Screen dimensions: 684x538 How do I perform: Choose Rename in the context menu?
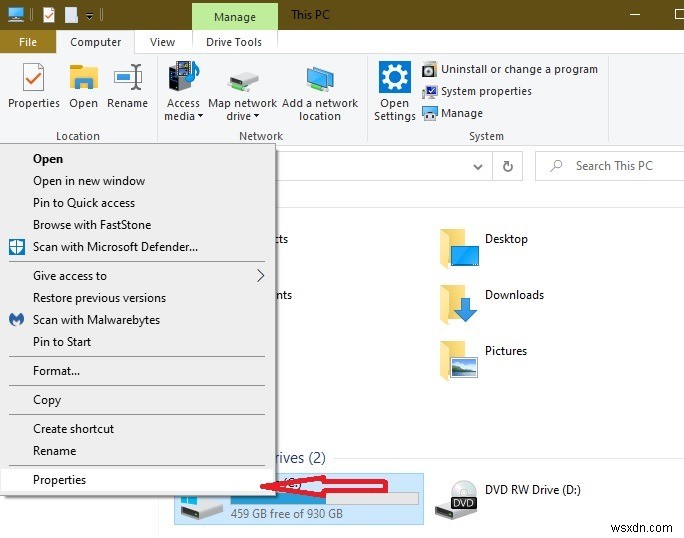[x=137, y=451]
